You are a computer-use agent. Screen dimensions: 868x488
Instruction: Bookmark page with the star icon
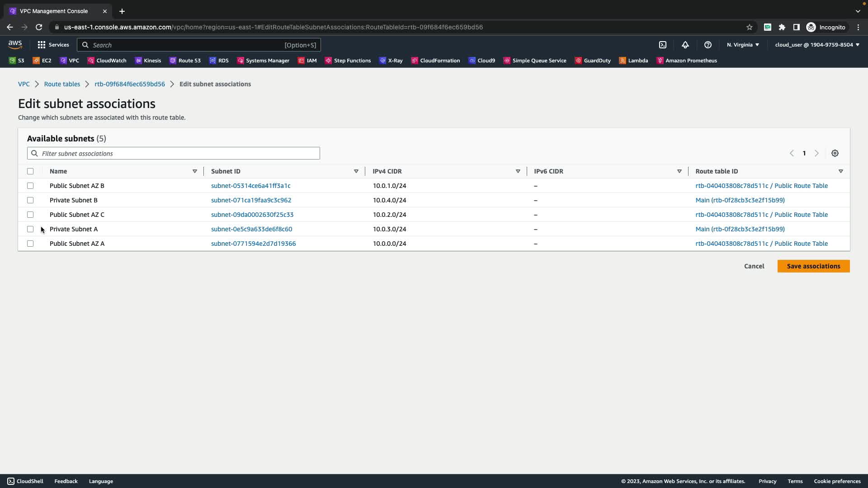750,27
